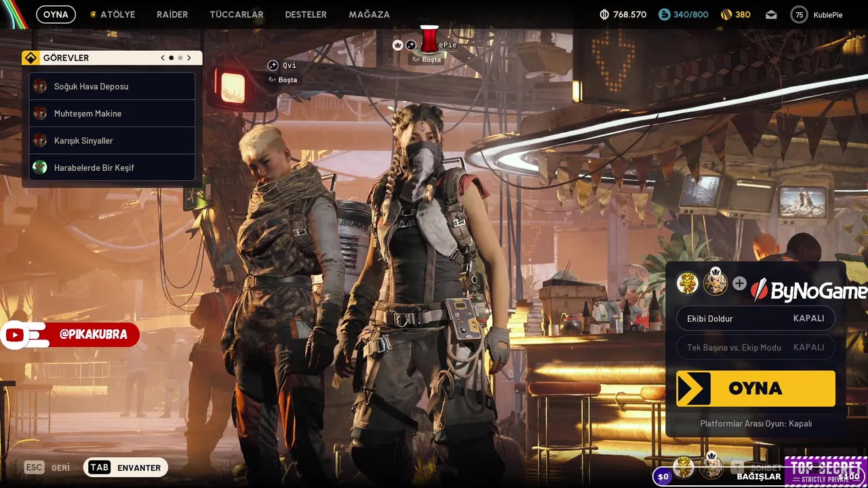Image resolution: width=868 pixels, height=488 pixels.
Task: Click the yellow striped currency icon beside 380
Action: pos(726,14)
